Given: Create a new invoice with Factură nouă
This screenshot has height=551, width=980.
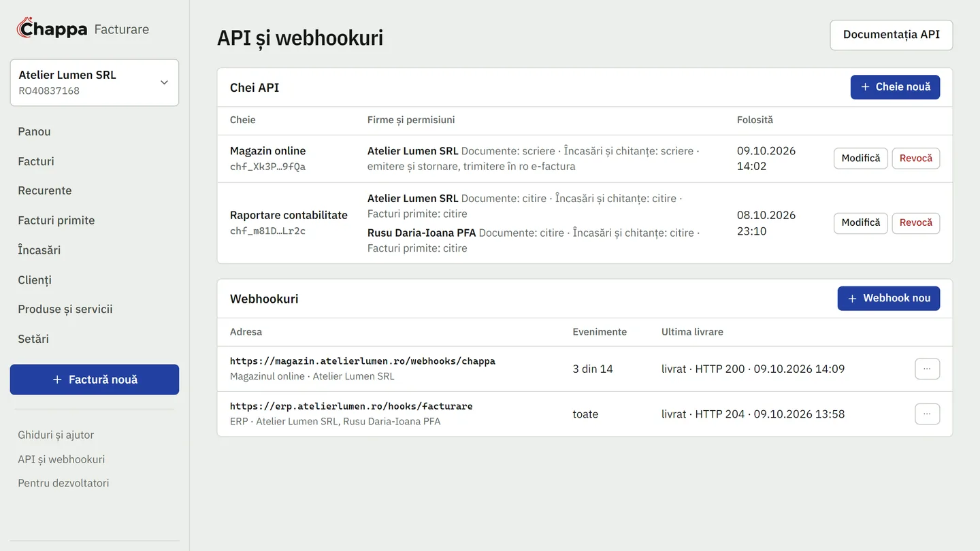Looking at the screenshot, I should [x=95, y=380].
